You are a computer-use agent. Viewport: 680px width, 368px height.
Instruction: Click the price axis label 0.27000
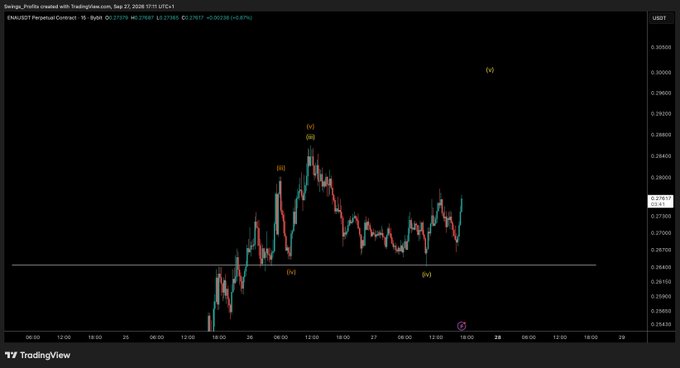pos(661,233)
